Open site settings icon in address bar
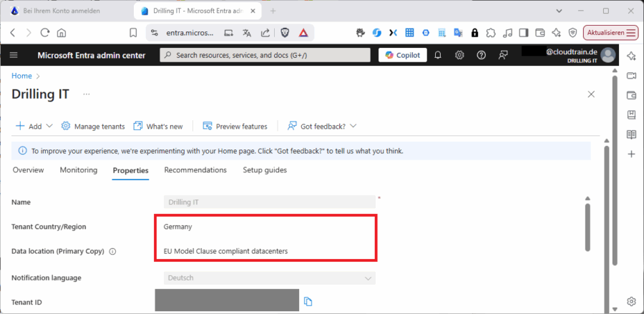This screenshot has width=644, height=314. [154, 33]
